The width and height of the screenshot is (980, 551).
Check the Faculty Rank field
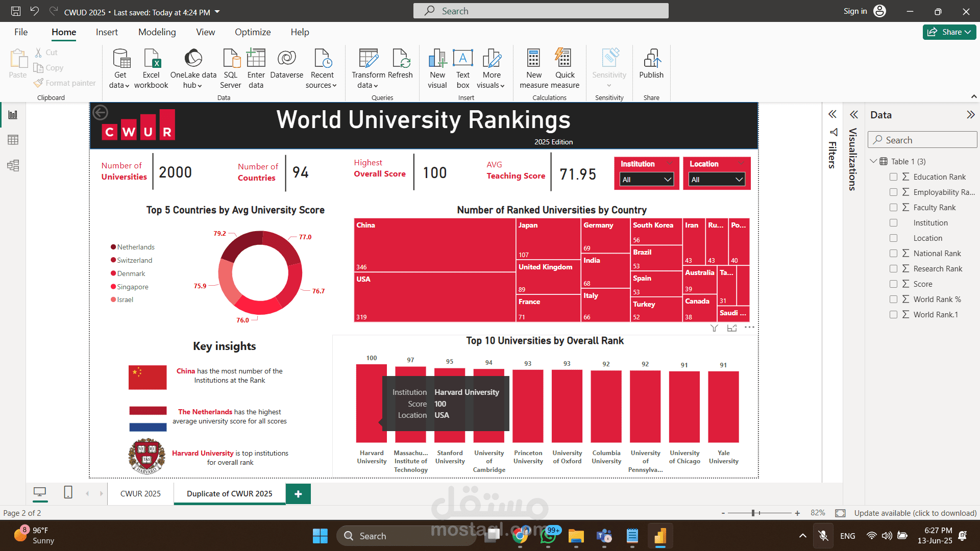(893, 208)
